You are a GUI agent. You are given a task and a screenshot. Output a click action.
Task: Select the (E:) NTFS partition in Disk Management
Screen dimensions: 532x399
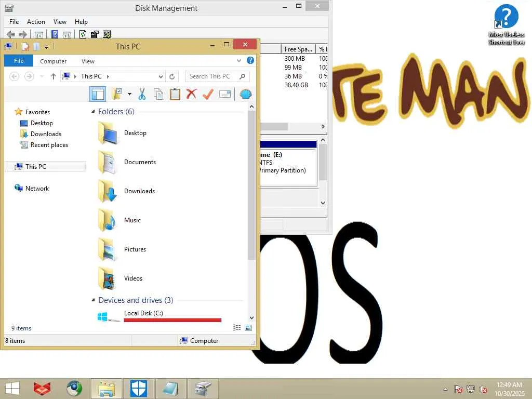pyautogui.click(x=288, y=163)
